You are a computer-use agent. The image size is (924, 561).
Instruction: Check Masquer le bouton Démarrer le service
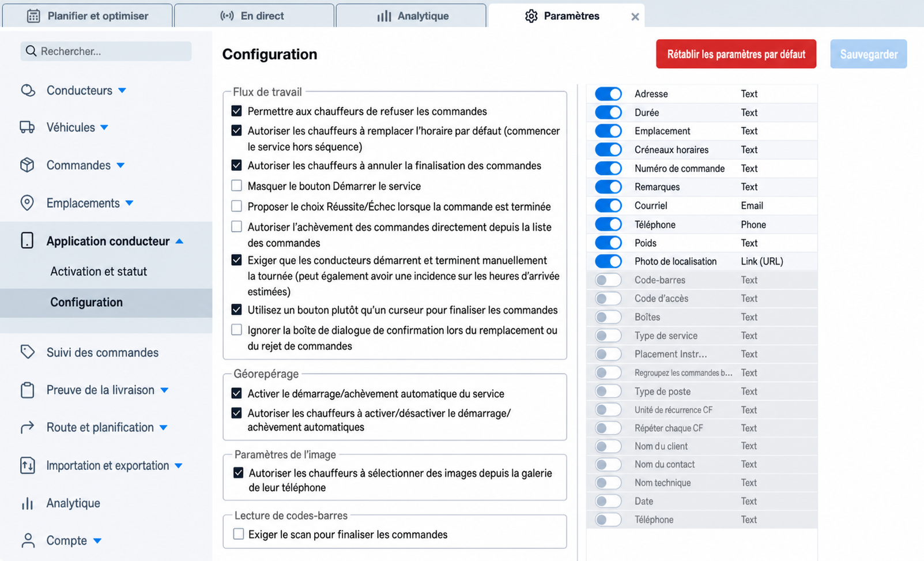(236, 186)
